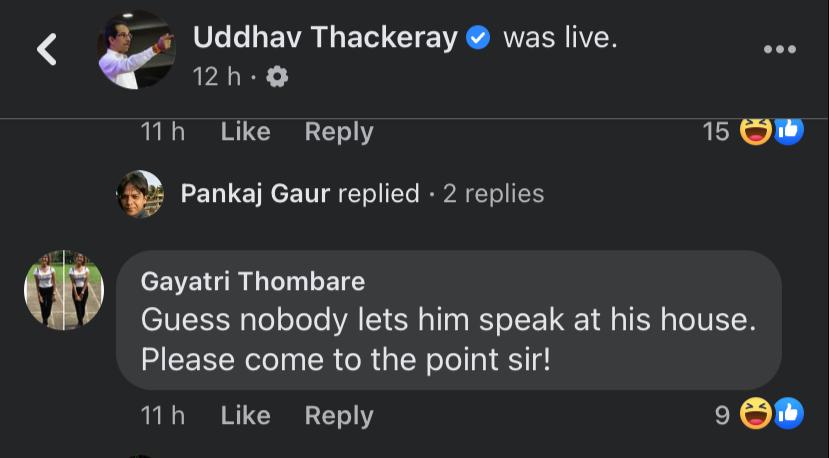Viewport: 829px width, 458px height.
Task: Open Gayatri Thombare's name link
Action: (253, 282)
